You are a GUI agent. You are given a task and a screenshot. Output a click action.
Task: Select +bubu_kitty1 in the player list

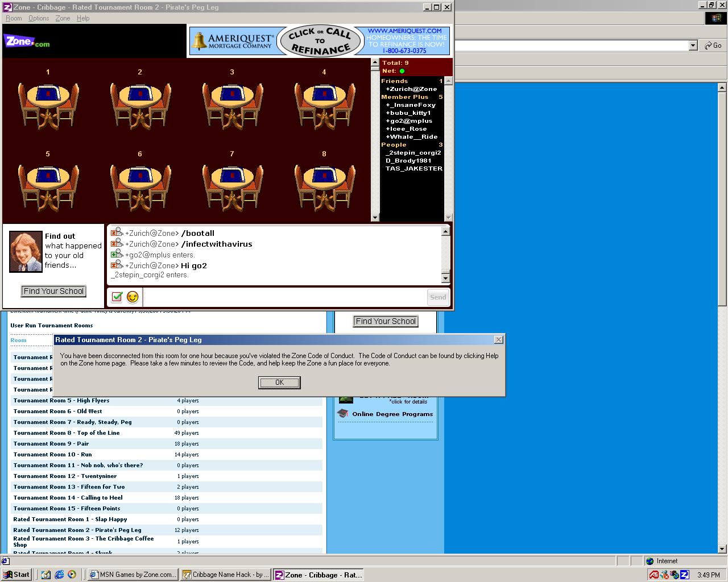pos(408,113)
